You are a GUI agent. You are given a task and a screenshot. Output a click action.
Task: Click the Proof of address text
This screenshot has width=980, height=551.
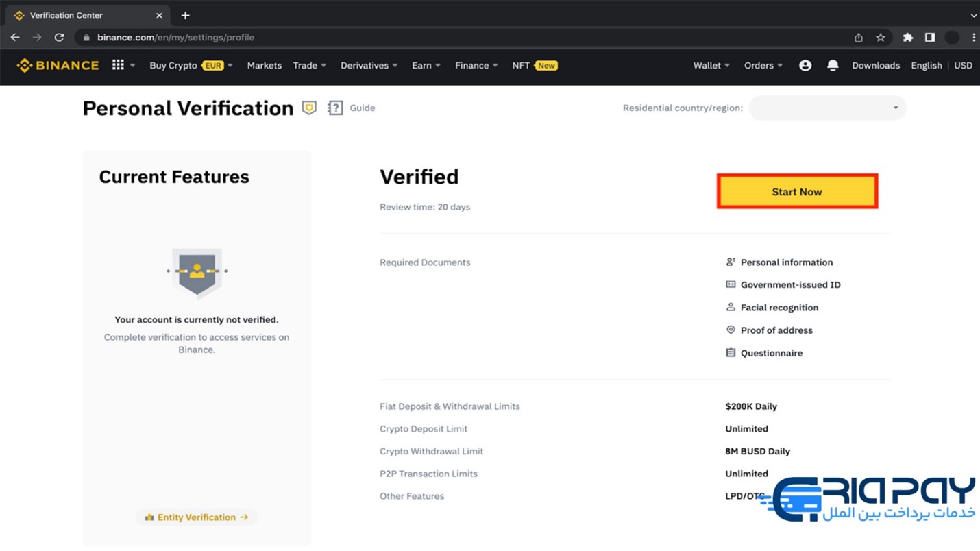(776, 330)
